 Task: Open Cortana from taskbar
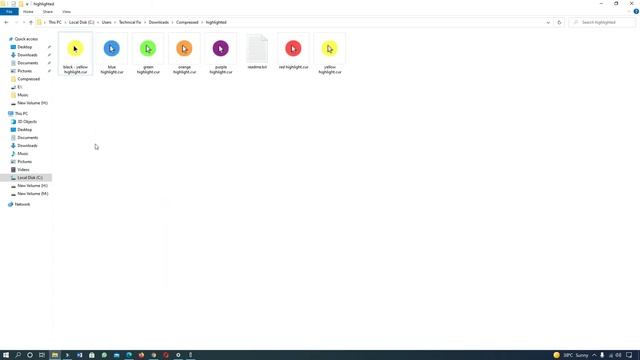click(30, 355)
